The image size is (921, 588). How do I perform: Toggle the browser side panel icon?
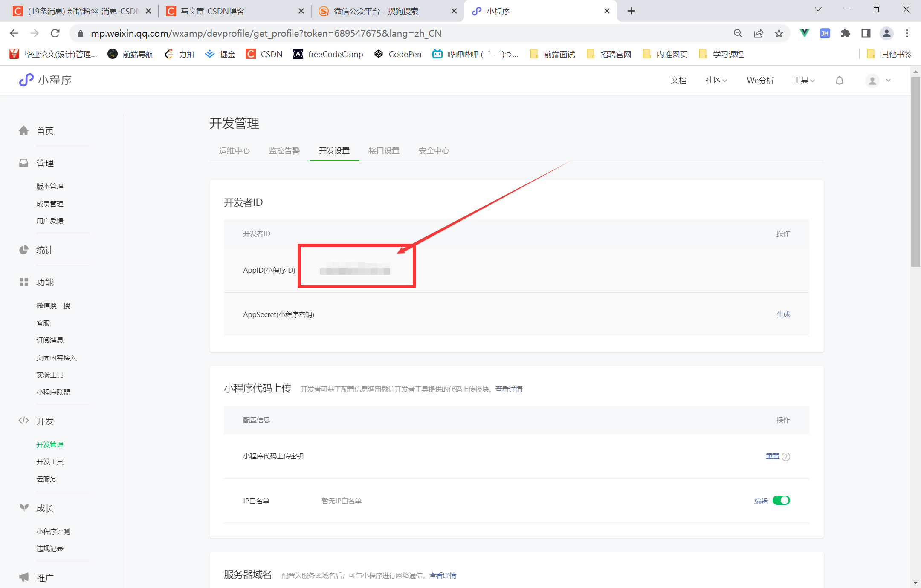866,33
